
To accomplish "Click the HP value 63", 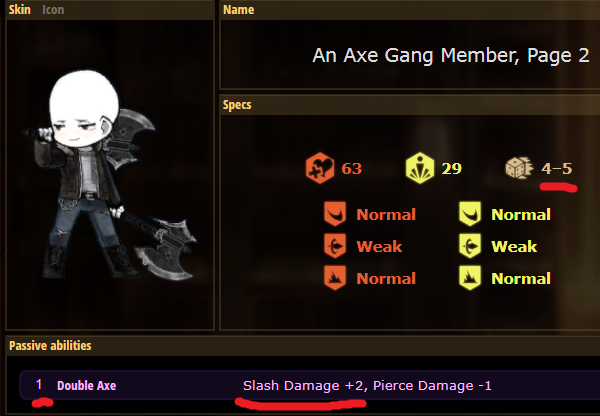I will tap(352, 168).
